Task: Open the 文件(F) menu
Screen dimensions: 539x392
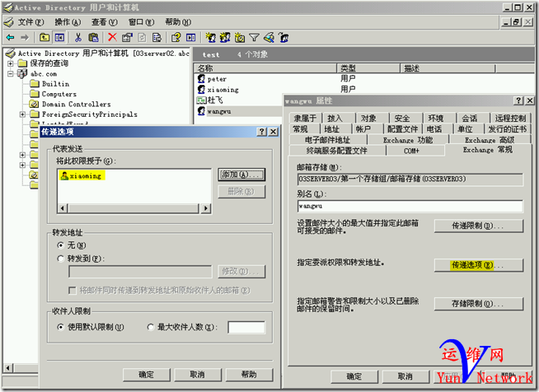Action: point(31,22)
